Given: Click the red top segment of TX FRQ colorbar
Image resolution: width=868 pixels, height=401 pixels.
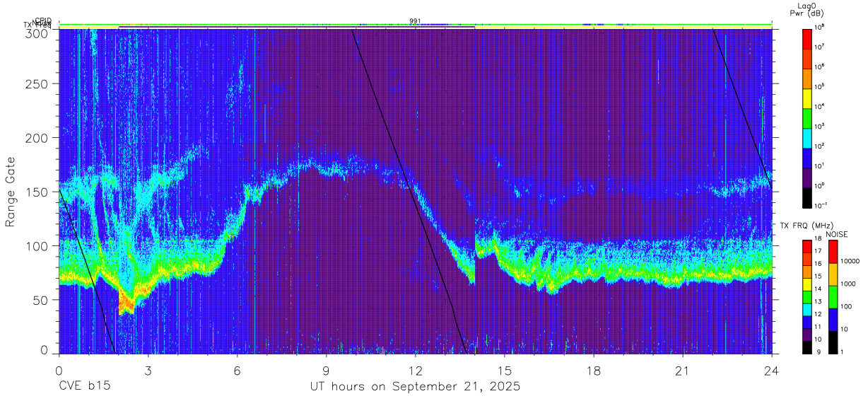Looking at the screenshot, I should [807, 247].
